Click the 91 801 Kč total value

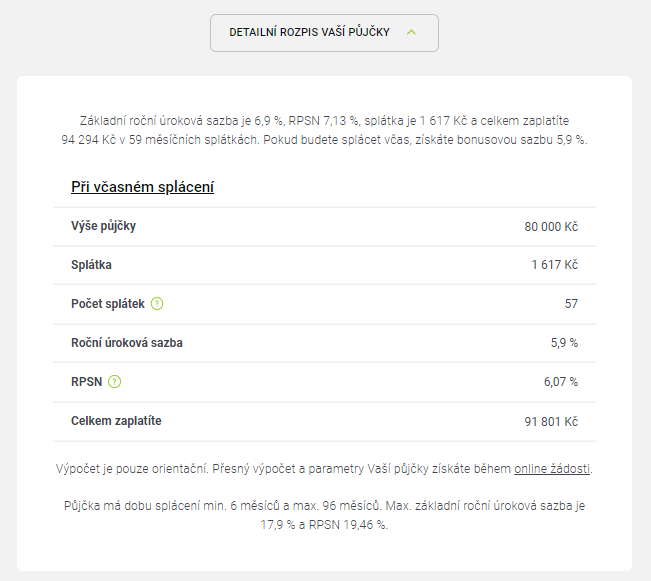pos(551,422)
